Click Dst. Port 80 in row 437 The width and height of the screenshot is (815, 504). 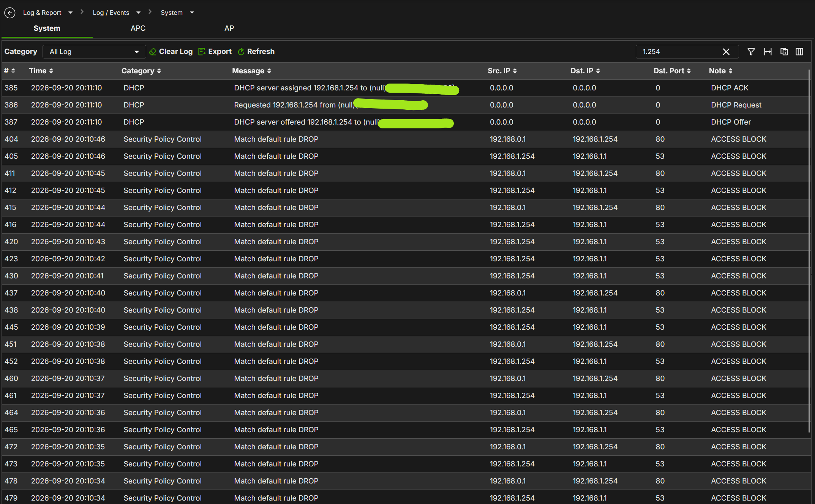click(660, 293)
